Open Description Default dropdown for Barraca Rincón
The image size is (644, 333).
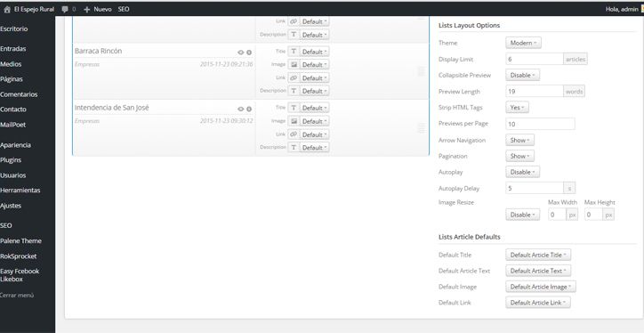tap(315, 91)
